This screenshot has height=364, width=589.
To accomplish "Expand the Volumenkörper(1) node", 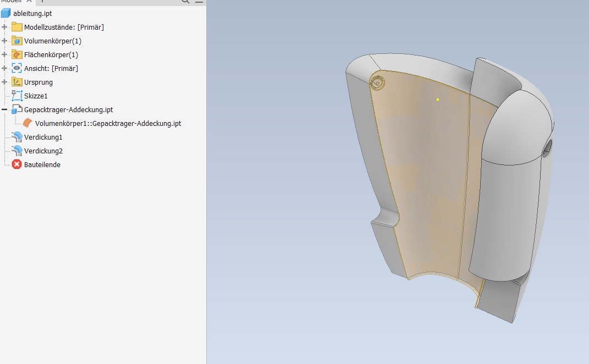I will pos(4,41).
